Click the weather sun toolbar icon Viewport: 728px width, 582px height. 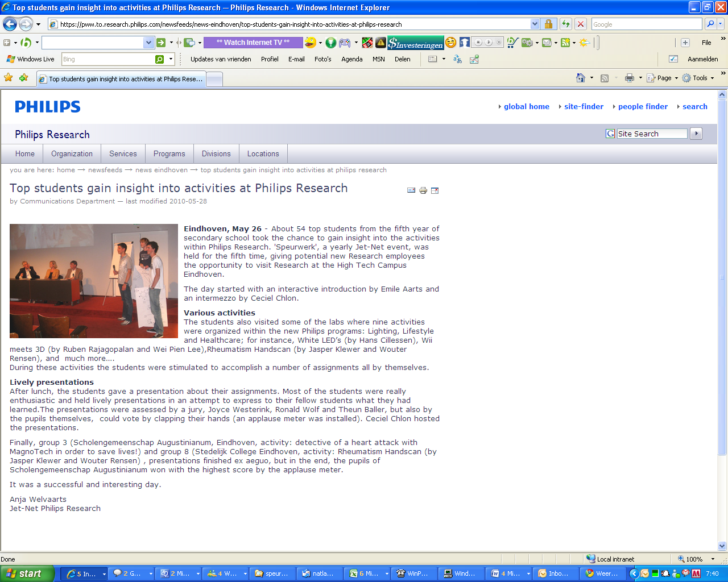point(584,43)
